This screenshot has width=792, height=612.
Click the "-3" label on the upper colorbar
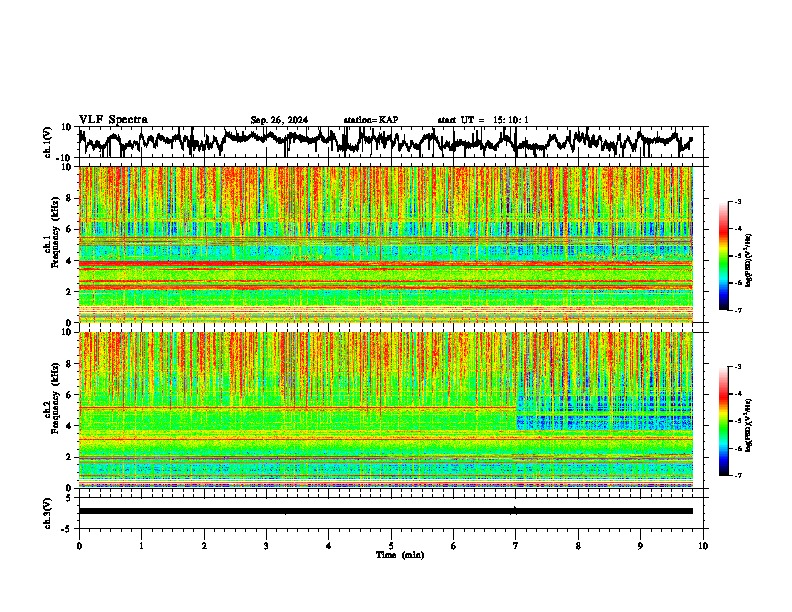point(738,201)
